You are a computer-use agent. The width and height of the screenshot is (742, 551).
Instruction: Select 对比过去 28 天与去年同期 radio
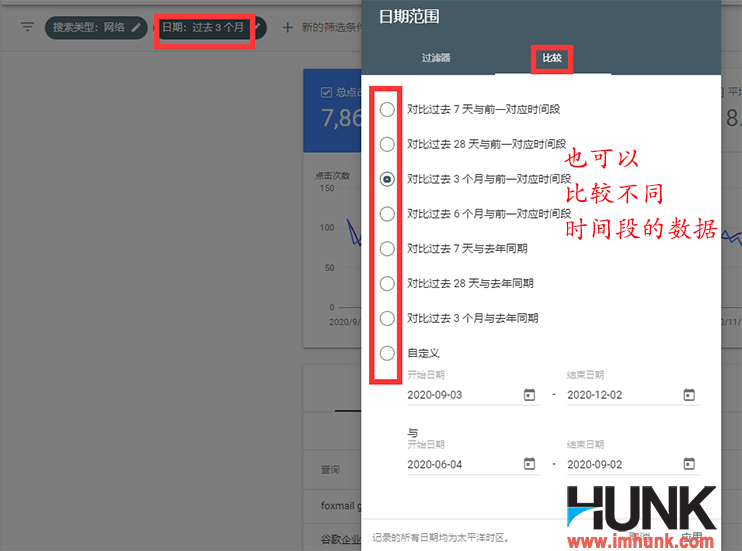coord(387,284)
